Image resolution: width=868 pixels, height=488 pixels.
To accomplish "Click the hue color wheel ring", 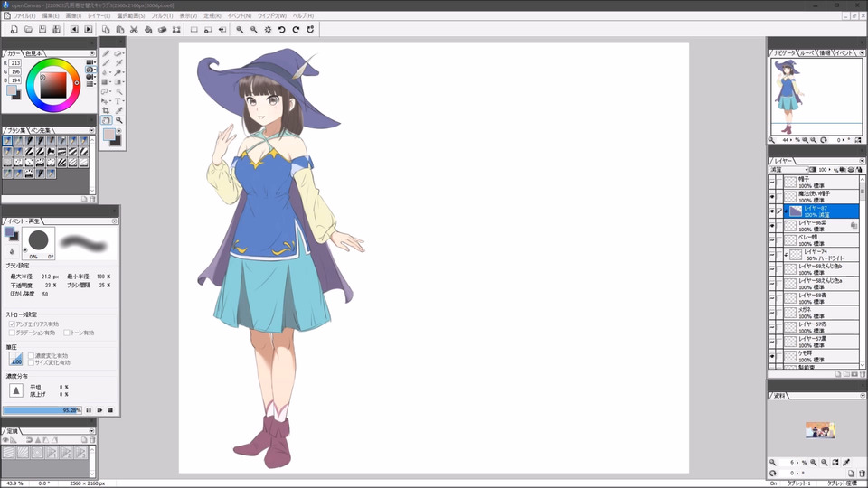I will tap(53, 61).
